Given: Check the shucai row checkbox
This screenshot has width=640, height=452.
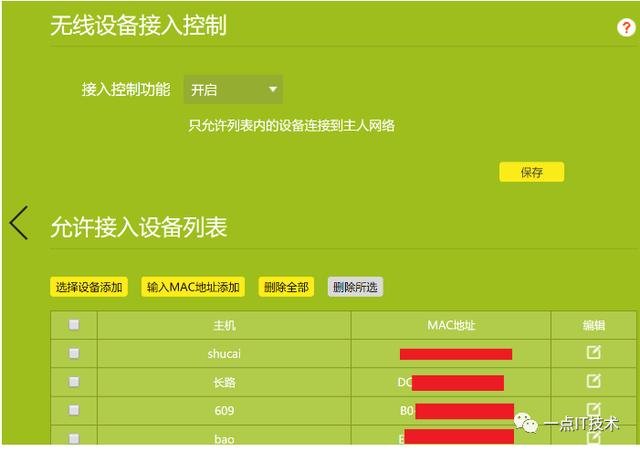Looking at the screenshot, I should coord(74,353).
